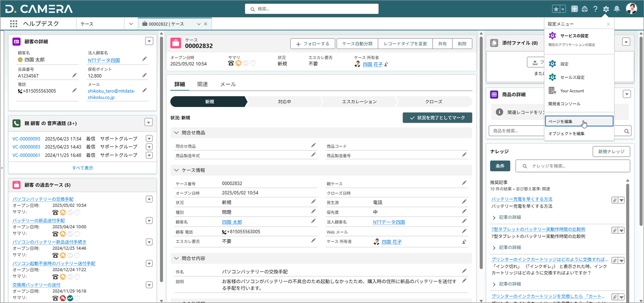Click the ケース自動分類 button
Image resolution: width=644 pixels, height=303 pixels.
pos(357,44)
